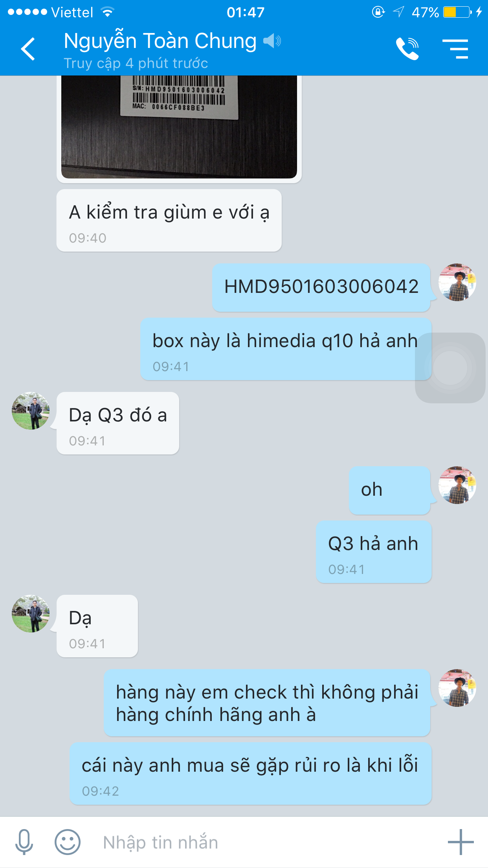Open the chat options hamburger menu
The width and height of the screenshot is (488, 868).
(455, 49)
